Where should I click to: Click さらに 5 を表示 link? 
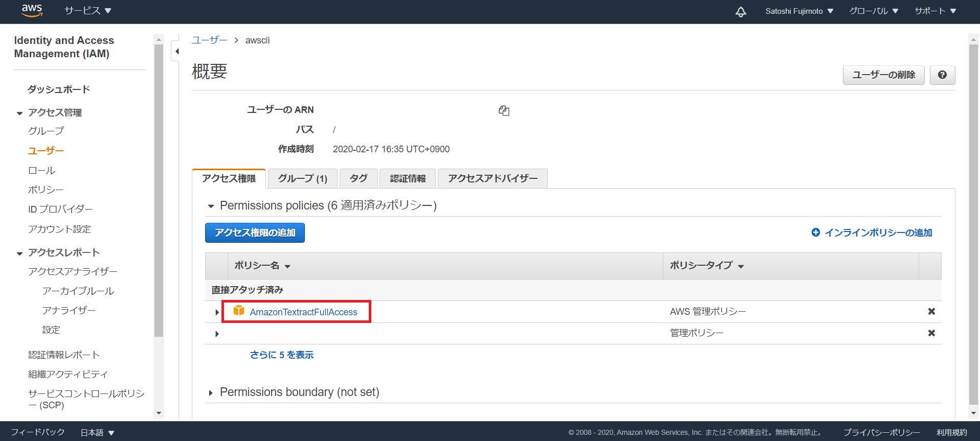pyautogui.click(x=282, y=355)
